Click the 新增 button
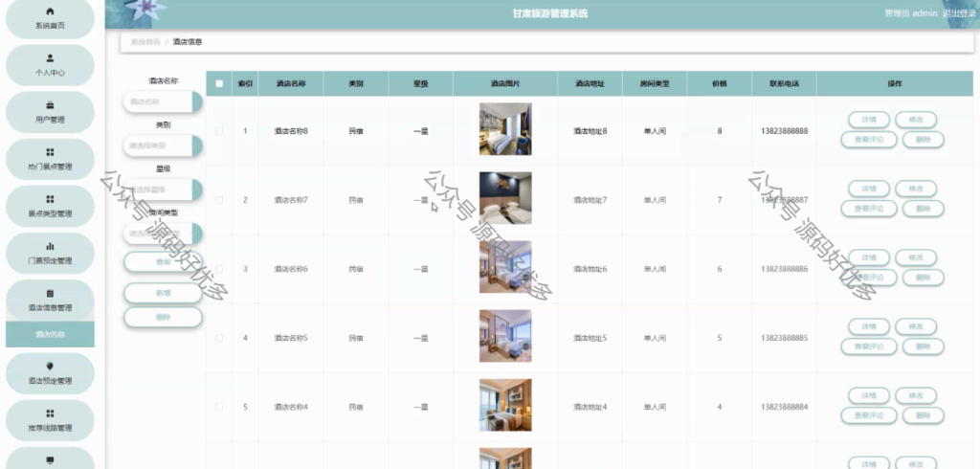The width and height of the screenshot is (980, 469). click(x=163, y=293)
